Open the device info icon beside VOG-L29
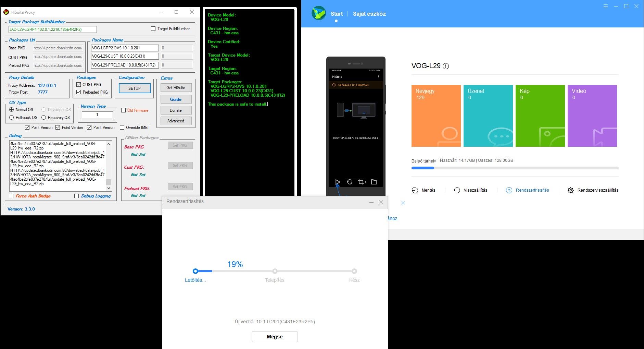Image resolution: width=644 pixels, height=349 pixels. pos(446,66)
